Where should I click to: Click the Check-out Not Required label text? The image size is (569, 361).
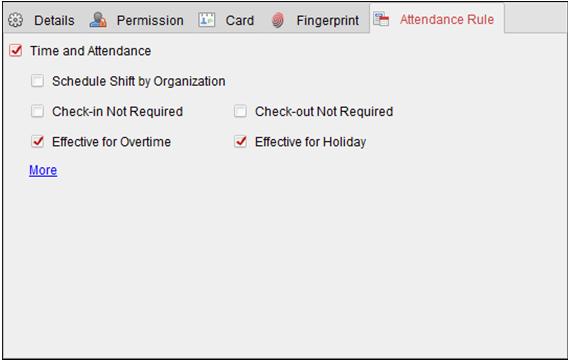click(324, 111)
